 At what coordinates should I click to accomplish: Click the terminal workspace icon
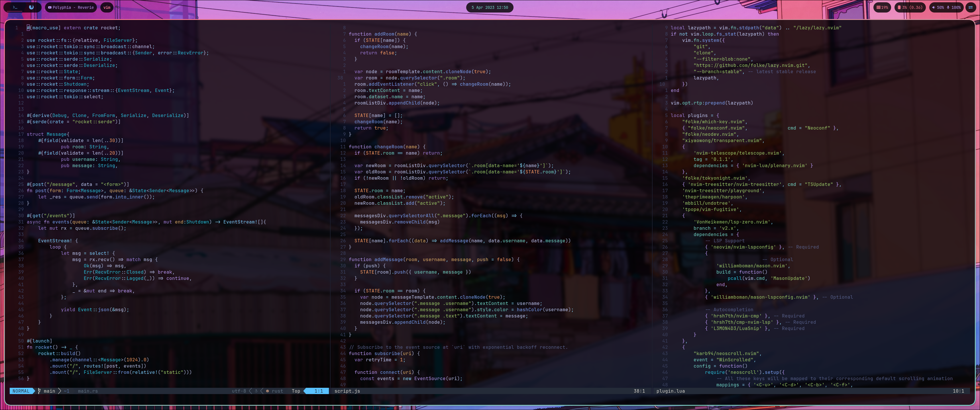15,7
